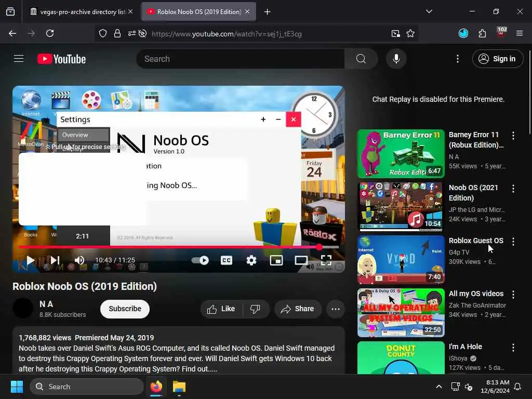Screen dimensions: 532x399
Task: Open tracking protection shield icon
Action: [x=103, y=33]
